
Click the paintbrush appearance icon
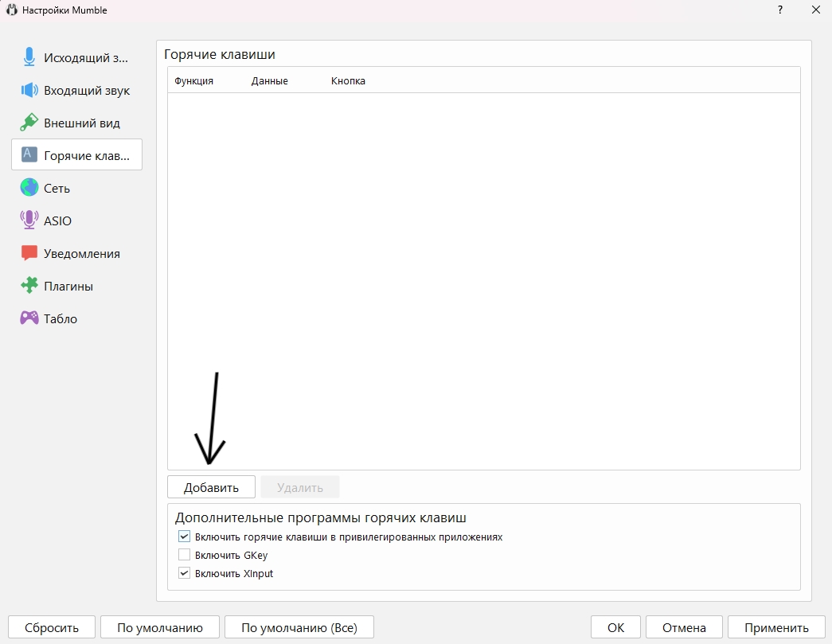click(x=29, y=123)
